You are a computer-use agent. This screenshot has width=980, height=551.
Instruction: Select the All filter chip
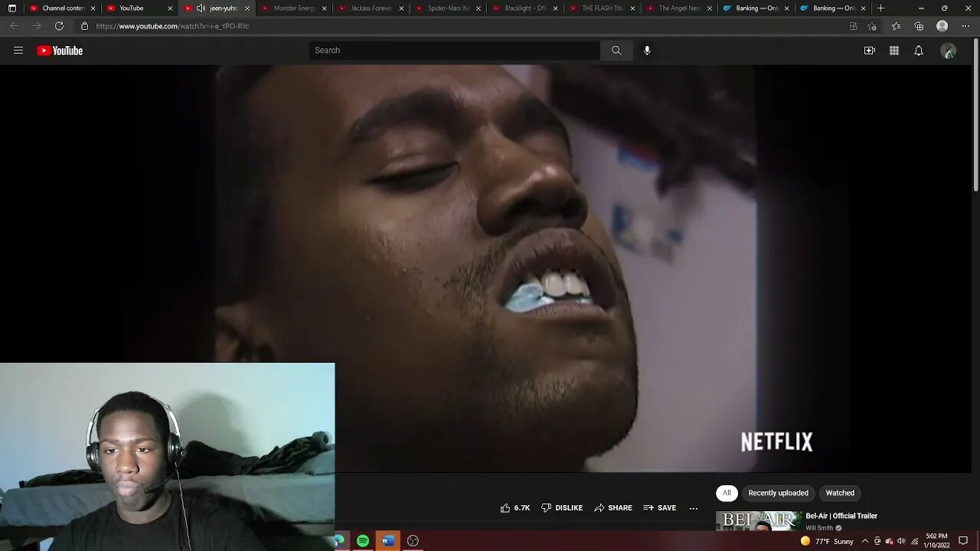[x=727, y=493]
